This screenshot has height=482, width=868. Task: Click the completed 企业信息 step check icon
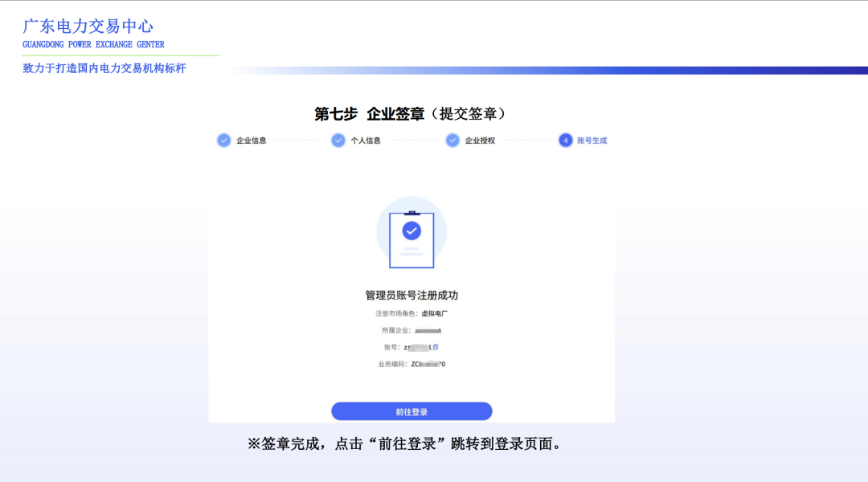pos(223,140)
